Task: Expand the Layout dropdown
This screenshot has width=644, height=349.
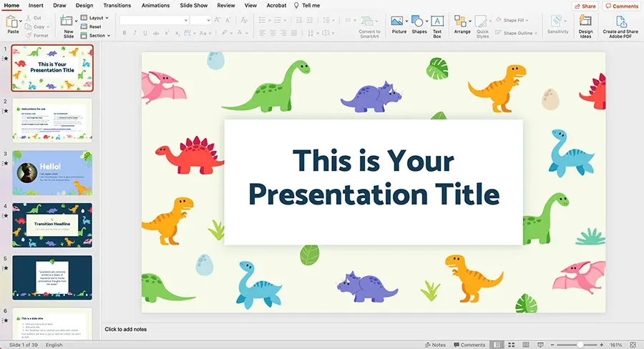Action: tap(107, 18)
